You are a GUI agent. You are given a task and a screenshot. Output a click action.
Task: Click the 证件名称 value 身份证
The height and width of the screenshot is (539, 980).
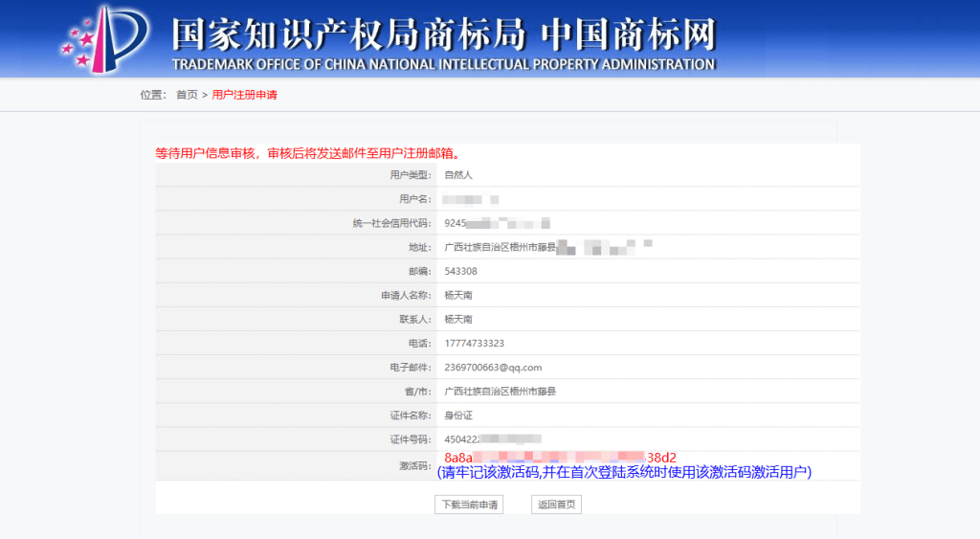(458, 415)
